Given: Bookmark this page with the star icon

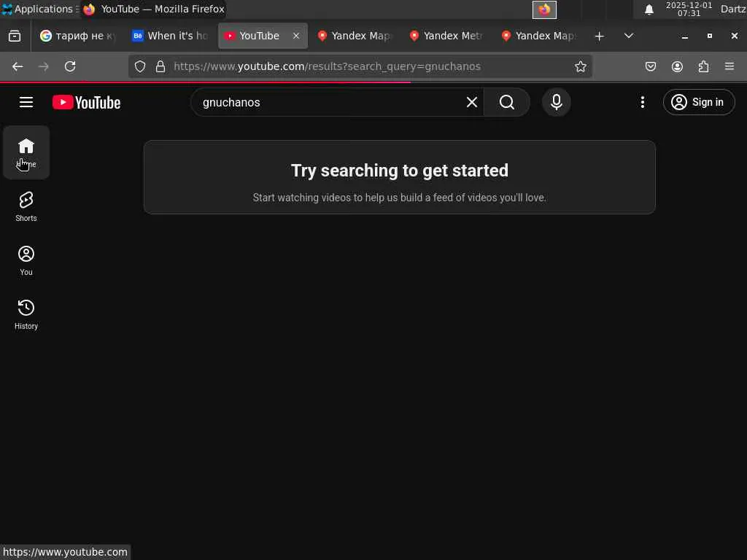Looking at the screenshot, I should click(580, 66).
